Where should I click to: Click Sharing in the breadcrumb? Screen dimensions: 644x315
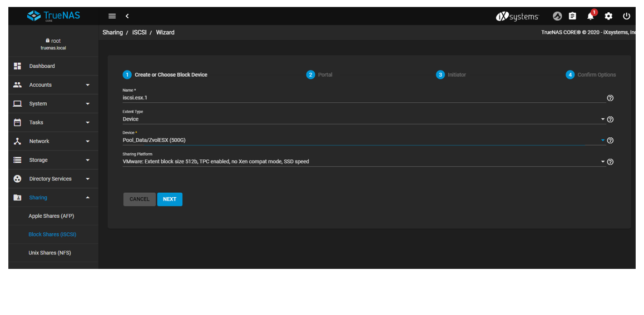(x=112, y=32)
